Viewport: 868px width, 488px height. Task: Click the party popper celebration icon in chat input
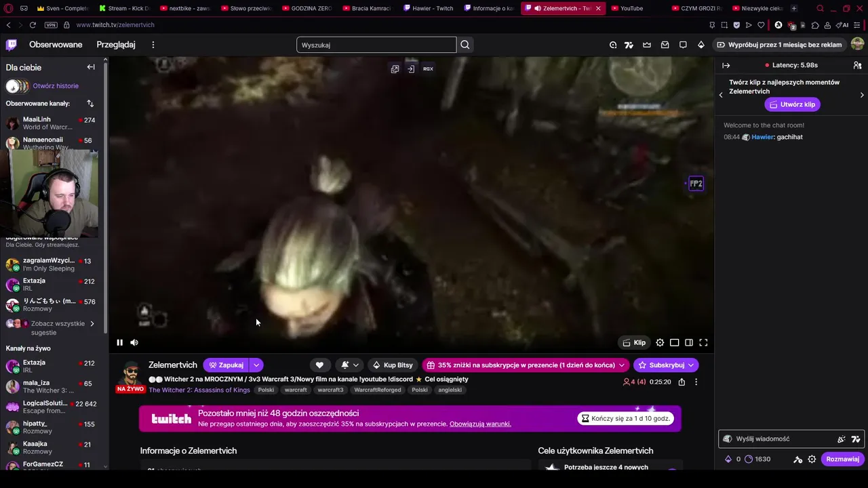pyautogui.click(x=842, y=439)
